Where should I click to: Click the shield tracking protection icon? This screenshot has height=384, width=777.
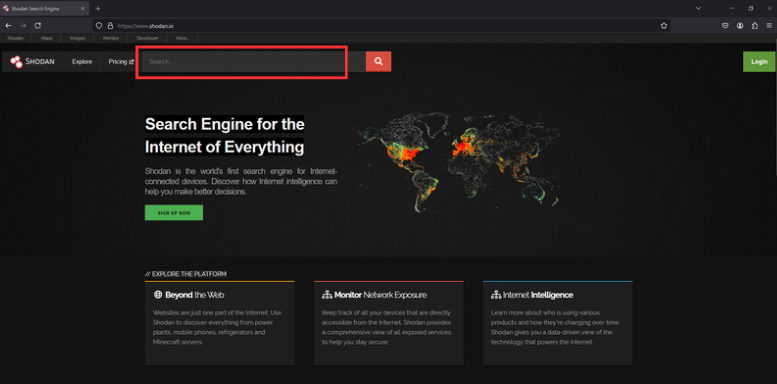point(99,26)
